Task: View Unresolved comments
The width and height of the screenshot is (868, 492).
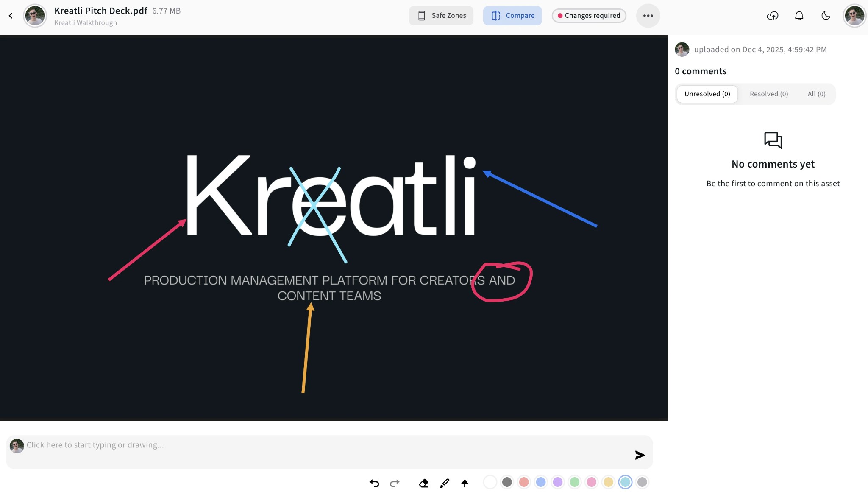Action: tap(707, 94)
